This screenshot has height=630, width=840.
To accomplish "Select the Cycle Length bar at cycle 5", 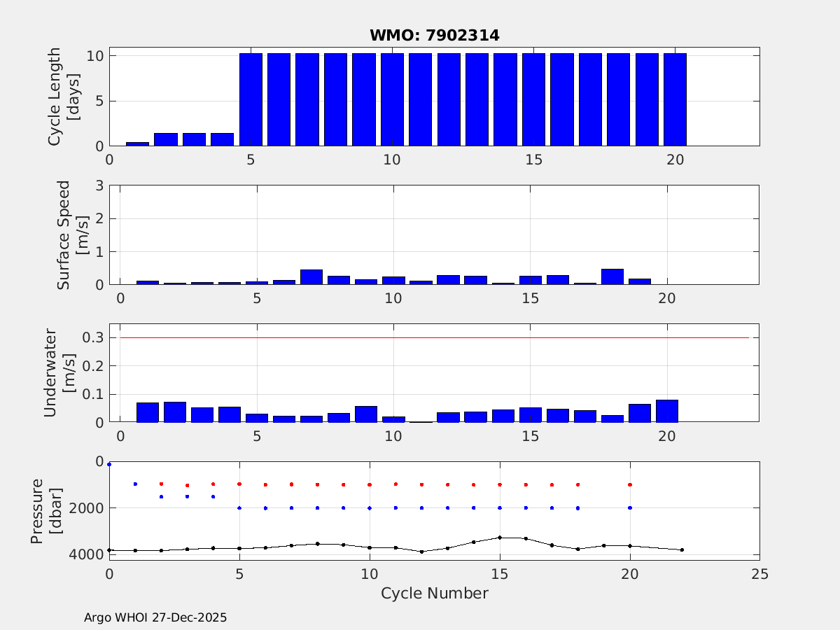I will tap(251, 99).
